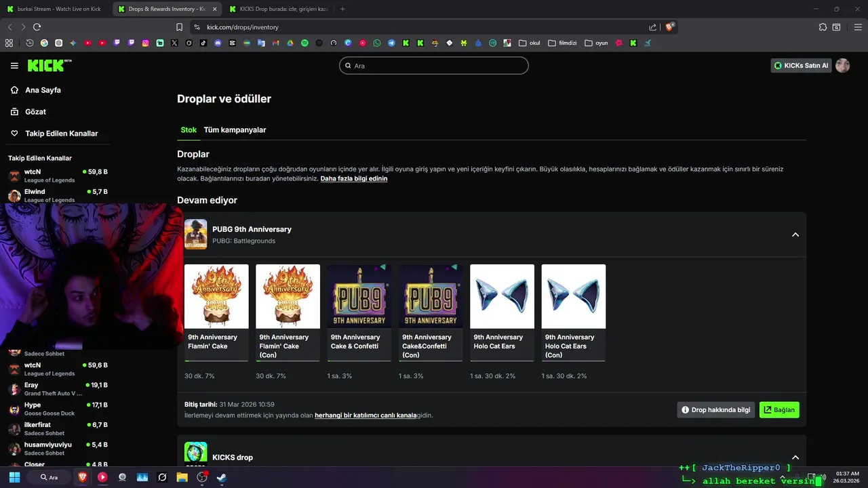Bookmark this page in address bar
Screen dimensions: 868x488
(179, 27)
